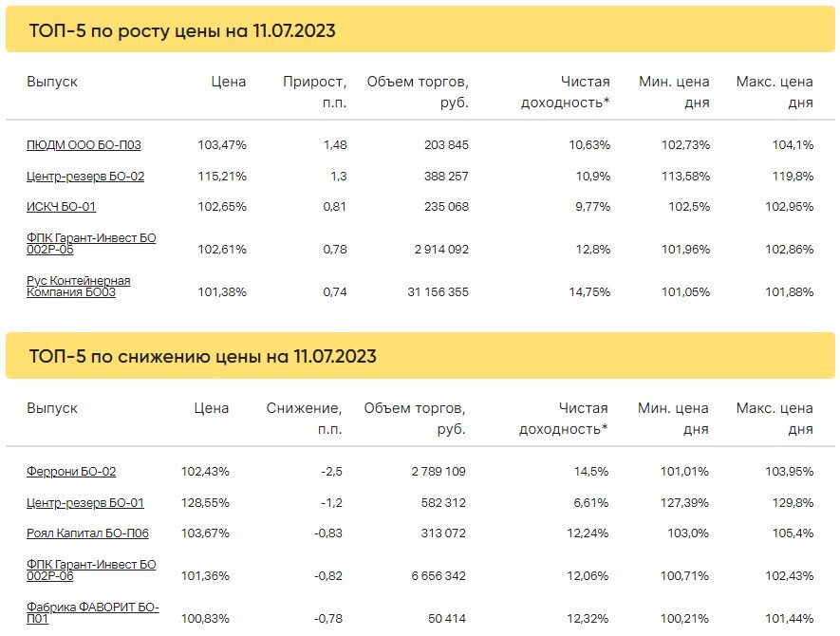Open the ПЮДМ ООО БО-П03 bond link
This screenshot has width=840, height=636.
tap(84, 144)
